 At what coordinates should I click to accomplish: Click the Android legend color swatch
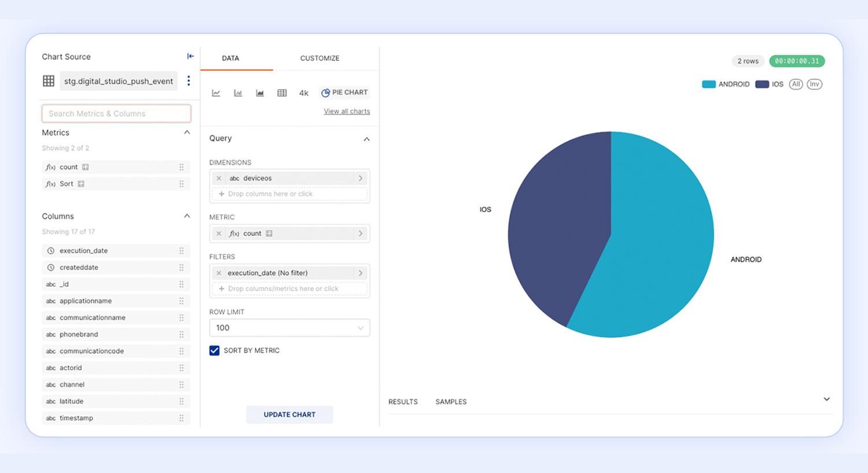(x=708, y=84)
